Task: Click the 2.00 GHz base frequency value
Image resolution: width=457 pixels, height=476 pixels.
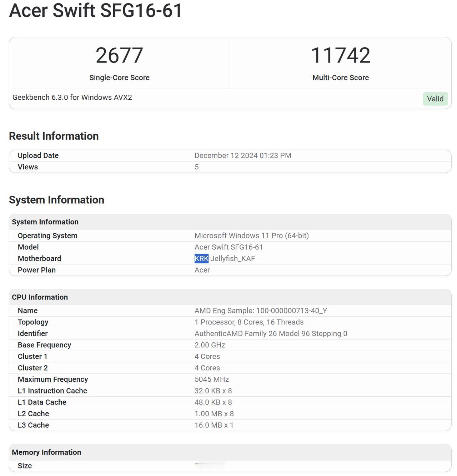Action: point(210,345)
